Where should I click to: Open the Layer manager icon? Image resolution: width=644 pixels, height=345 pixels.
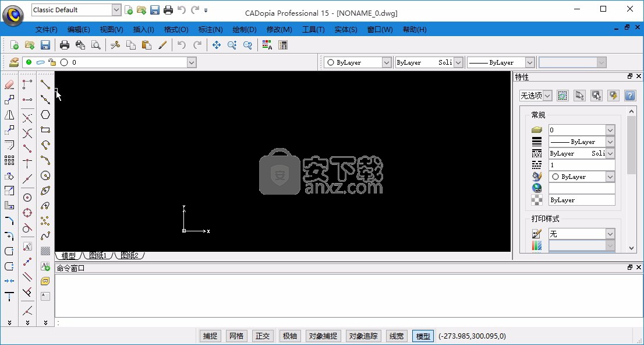[14, 62]
